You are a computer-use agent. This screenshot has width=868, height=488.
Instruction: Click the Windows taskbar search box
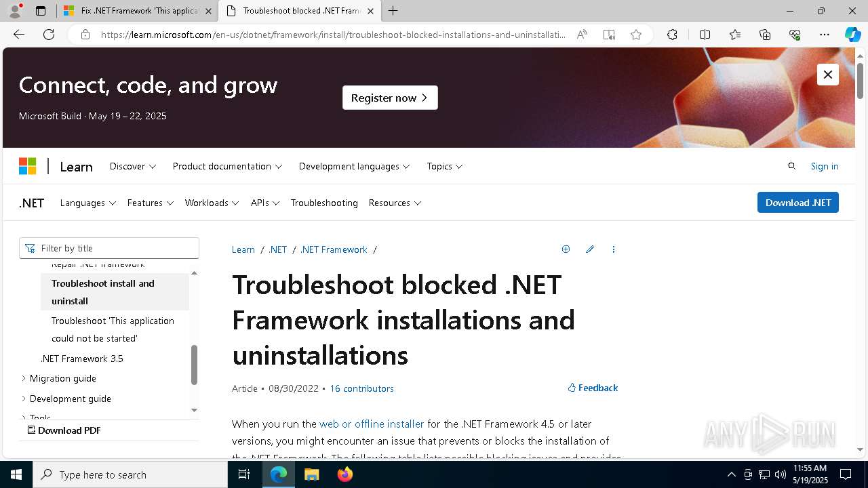pos(130,474)
